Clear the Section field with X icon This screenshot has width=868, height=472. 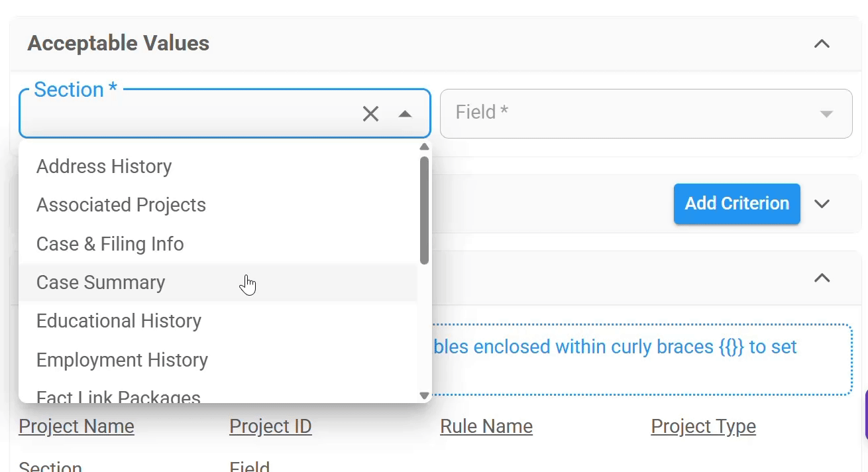point(370,114)
